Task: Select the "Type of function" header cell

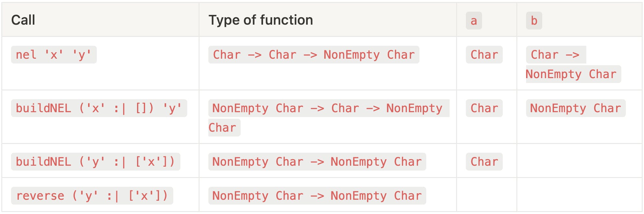Action: pyautogui.click(x=260, y=20)
